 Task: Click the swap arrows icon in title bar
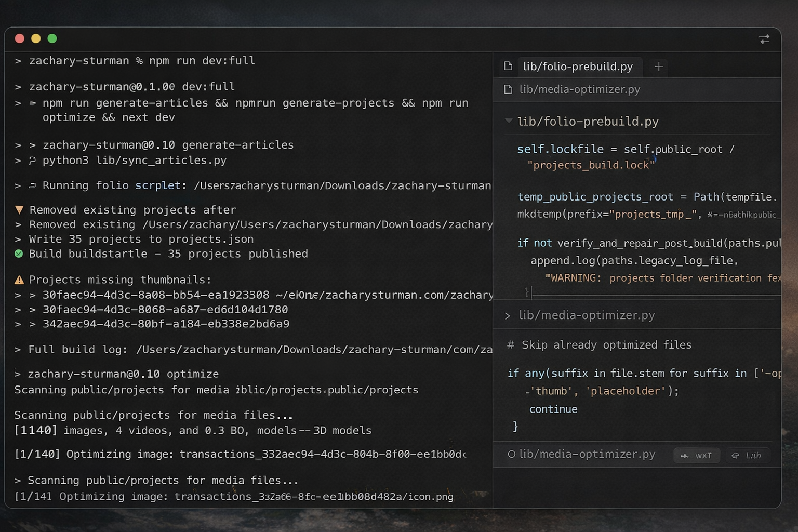(764, 39)
